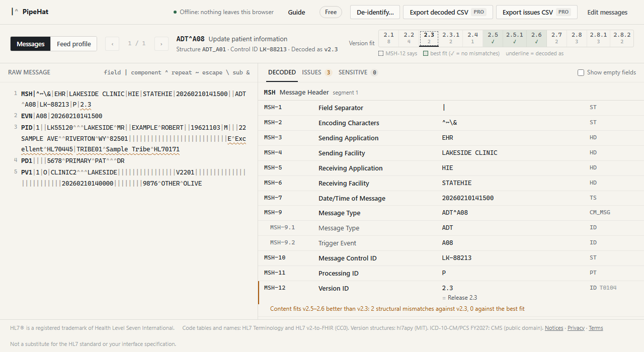The image size is (644, 352).
Task: Go to the previous message arrow
Action: tap(112, 44)
